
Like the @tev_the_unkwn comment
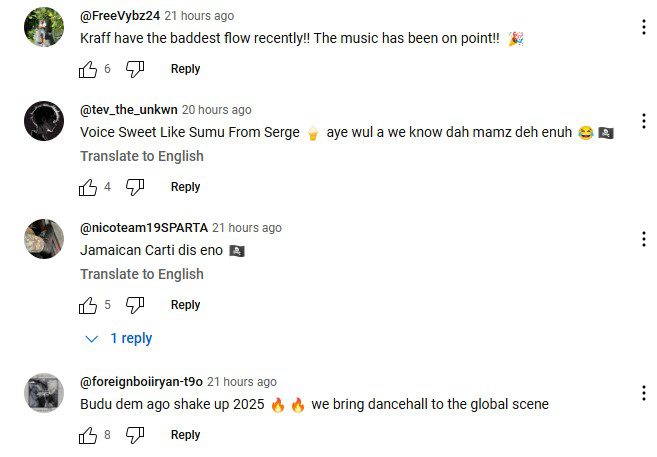click(89, 187)
